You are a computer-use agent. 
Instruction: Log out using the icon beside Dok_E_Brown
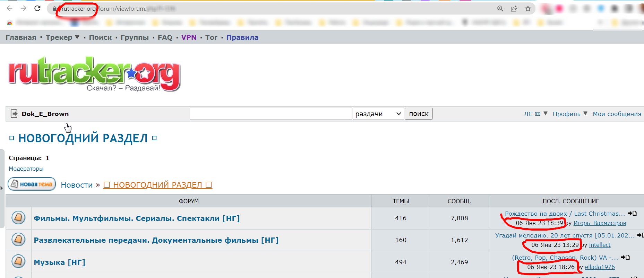[14, 114]
